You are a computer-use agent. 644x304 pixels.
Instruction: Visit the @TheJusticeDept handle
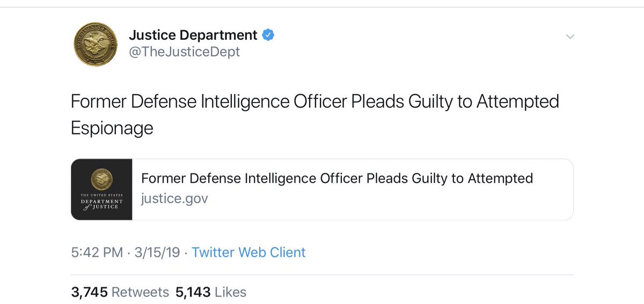coord(184,52)
